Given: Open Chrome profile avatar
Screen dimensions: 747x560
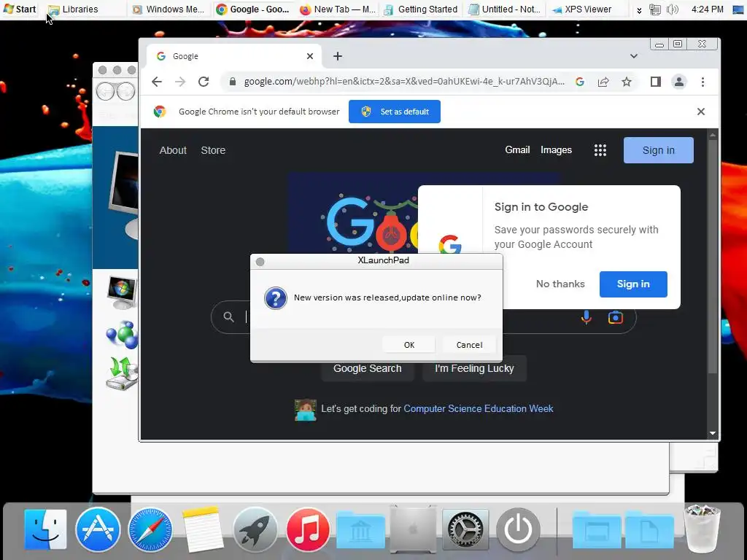Looking at the screenshot, I should click(x=679, y=82).
